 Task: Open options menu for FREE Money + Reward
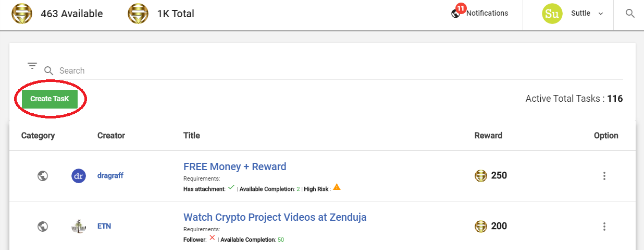(x=604, y=176)
